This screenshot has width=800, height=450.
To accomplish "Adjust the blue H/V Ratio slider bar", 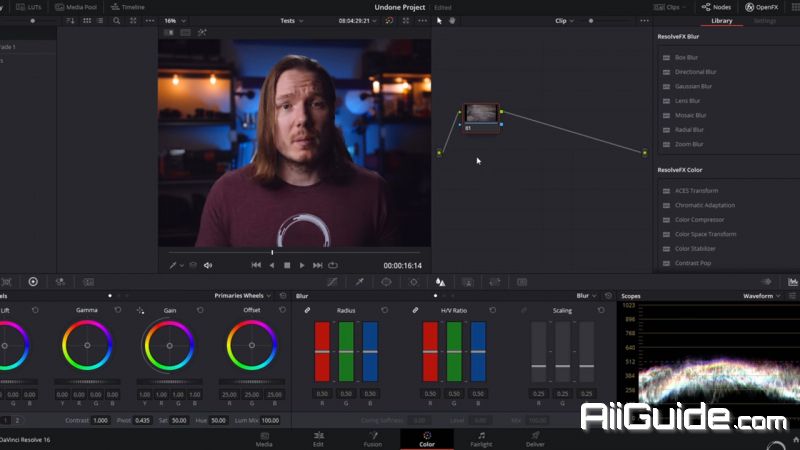I will point(478,352).
